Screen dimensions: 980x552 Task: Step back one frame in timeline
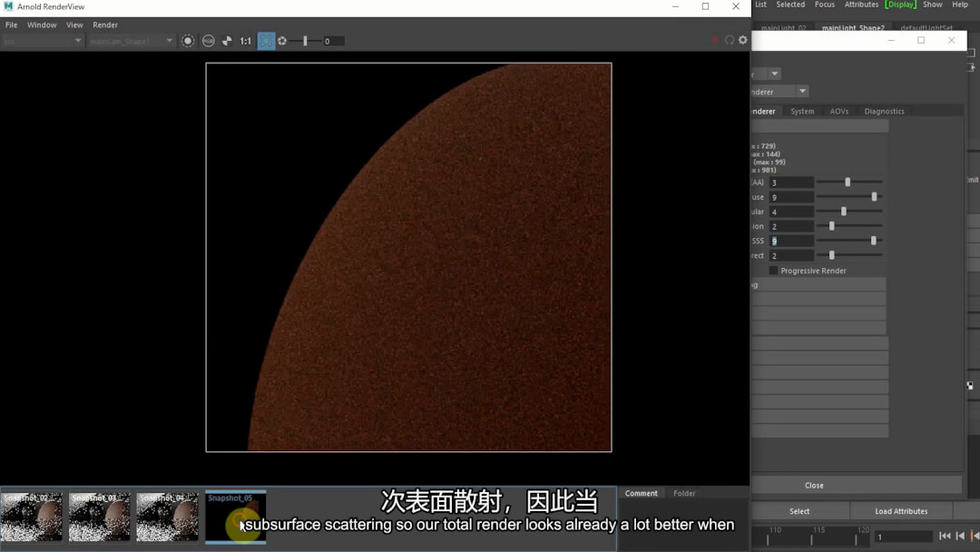961,536
